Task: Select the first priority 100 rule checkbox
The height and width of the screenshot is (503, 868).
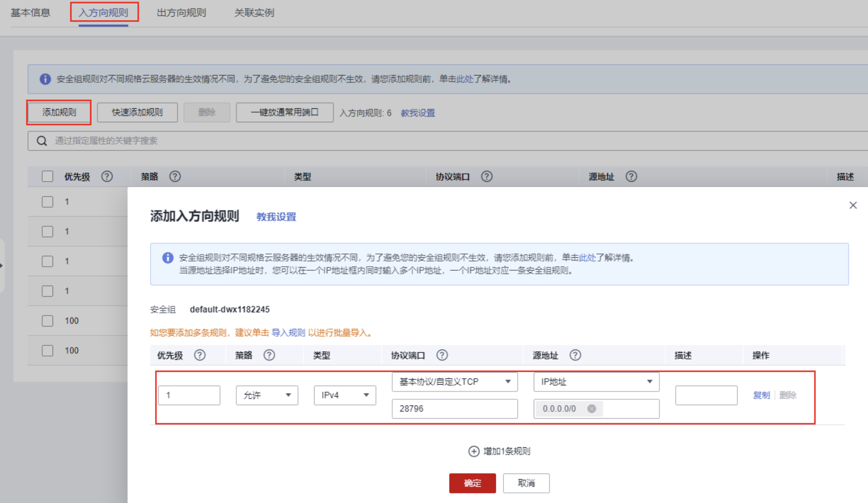Action: [48, 321]
